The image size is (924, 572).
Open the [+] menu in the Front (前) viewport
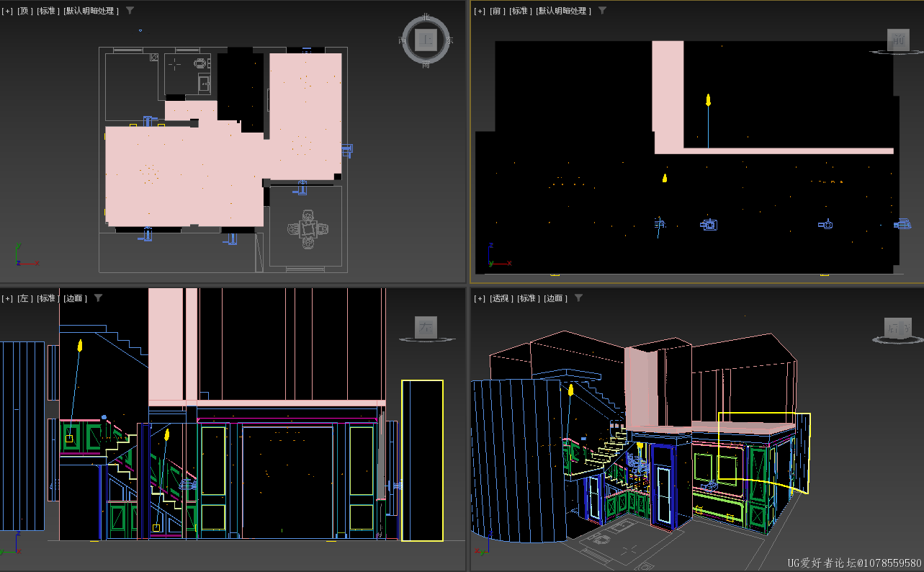pyautogui.click(x=480, y=11)
